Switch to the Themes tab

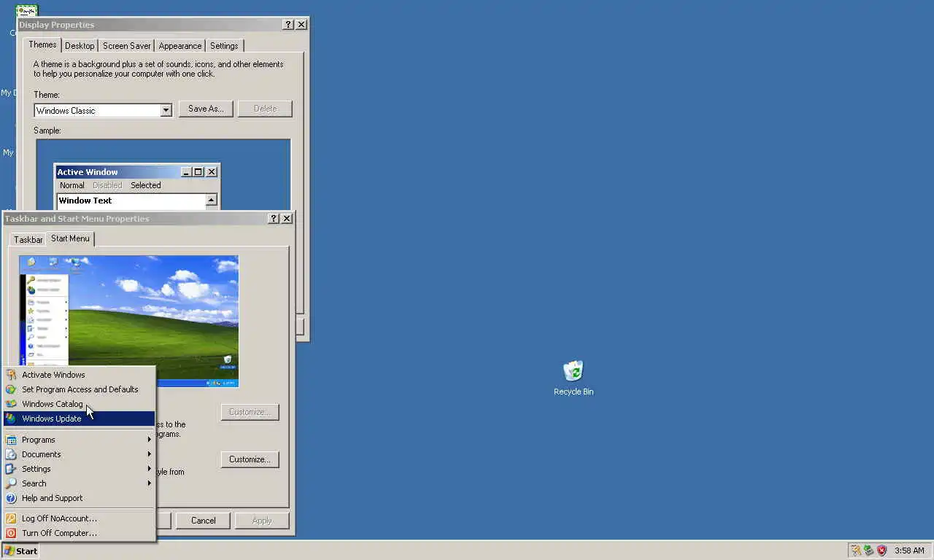(x=42, y=44)
